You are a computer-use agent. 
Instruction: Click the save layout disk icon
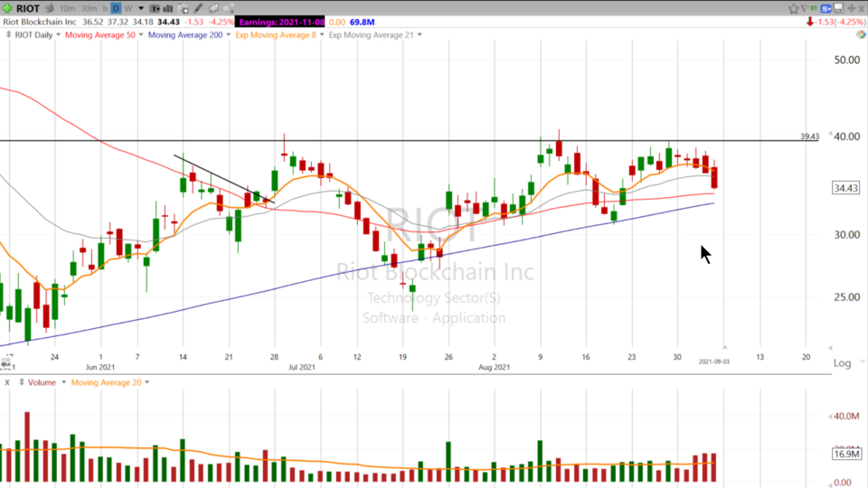click(x=839, y=8)
